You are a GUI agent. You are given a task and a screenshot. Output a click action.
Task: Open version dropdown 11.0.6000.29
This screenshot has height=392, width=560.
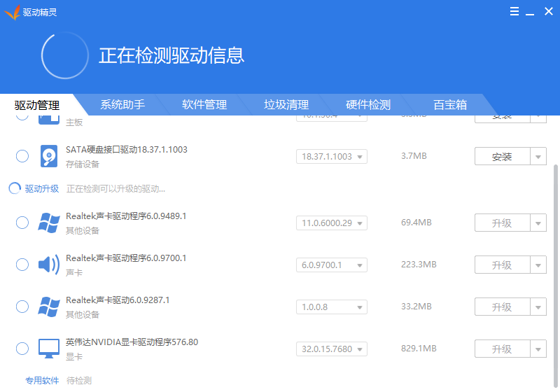[331, 223]
